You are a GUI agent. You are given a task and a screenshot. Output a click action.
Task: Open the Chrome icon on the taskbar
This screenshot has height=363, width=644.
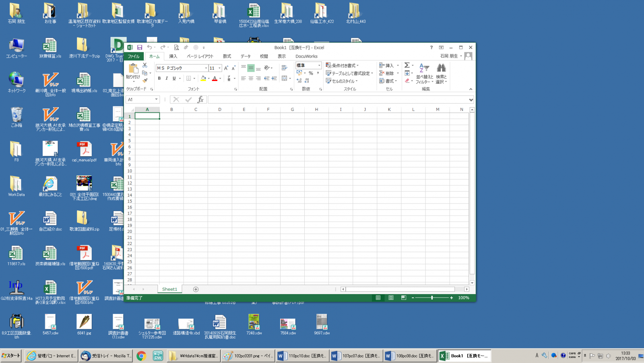click(x=141, y=356)
